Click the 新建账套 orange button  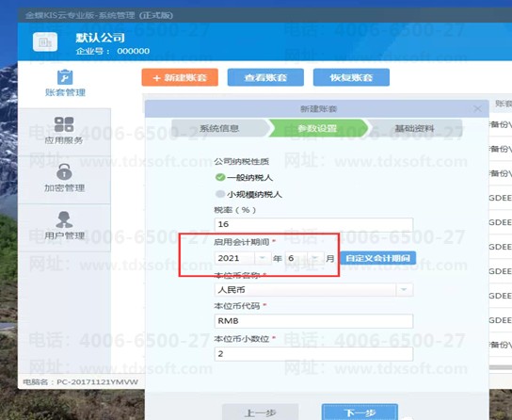click(x=180, y=77)
